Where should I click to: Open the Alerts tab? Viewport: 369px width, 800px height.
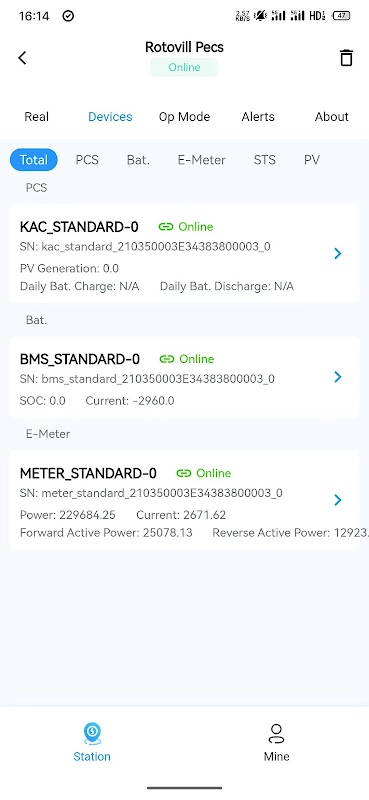[258, 117]
